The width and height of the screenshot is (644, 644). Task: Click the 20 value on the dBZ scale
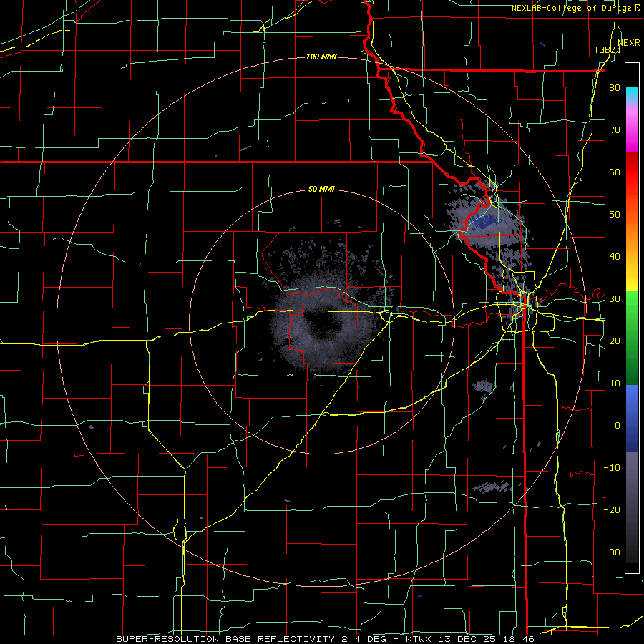[615, 341]
